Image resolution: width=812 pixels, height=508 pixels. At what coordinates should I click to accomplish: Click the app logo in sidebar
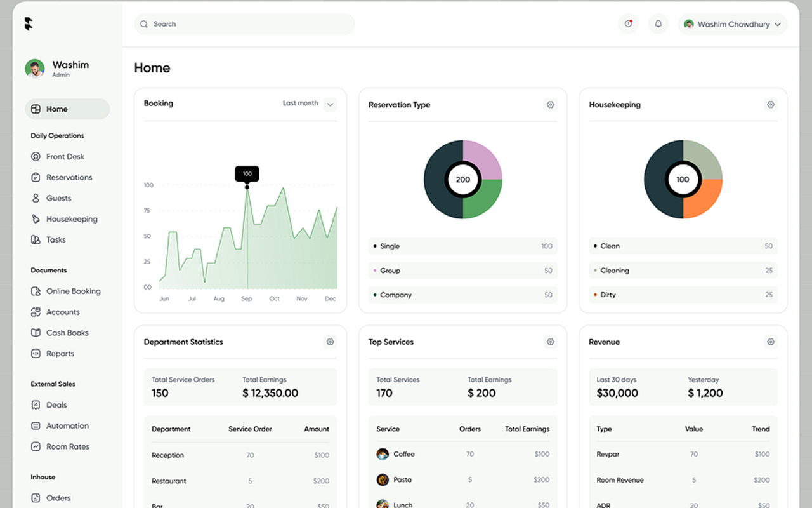click(x=29, y=24)
